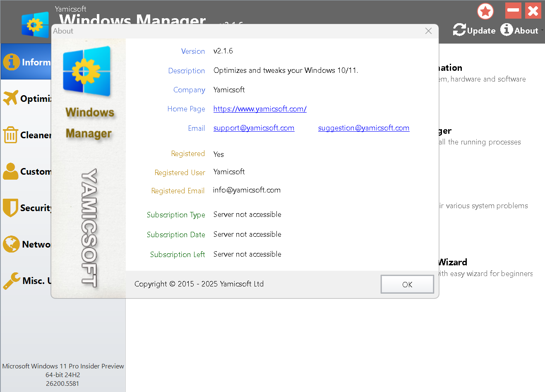The width and height of the screenshot is (545, 392).
Task: Switch to the Security tab label
Action: (x=36, y=208)
